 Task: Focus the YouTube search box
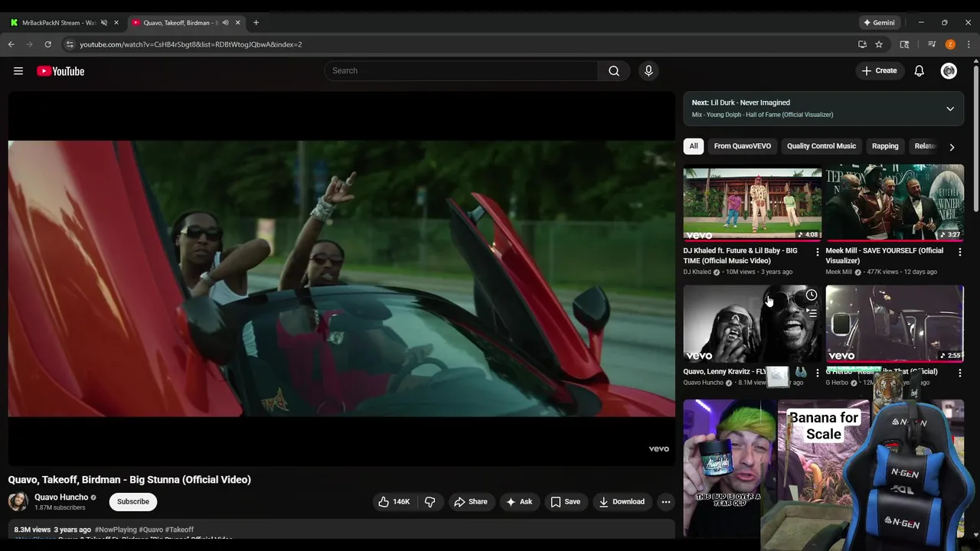click(x=461, y=71)
